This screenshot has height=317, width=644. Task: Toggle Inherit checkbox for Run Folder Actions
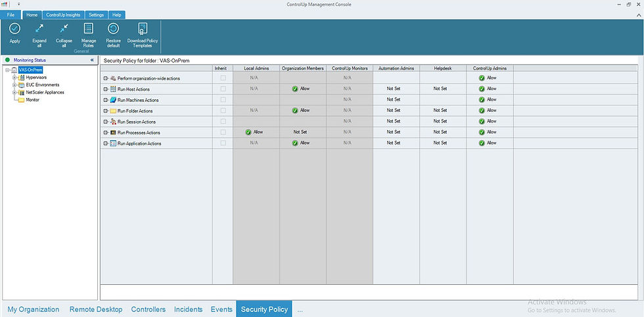click(223, 110)
